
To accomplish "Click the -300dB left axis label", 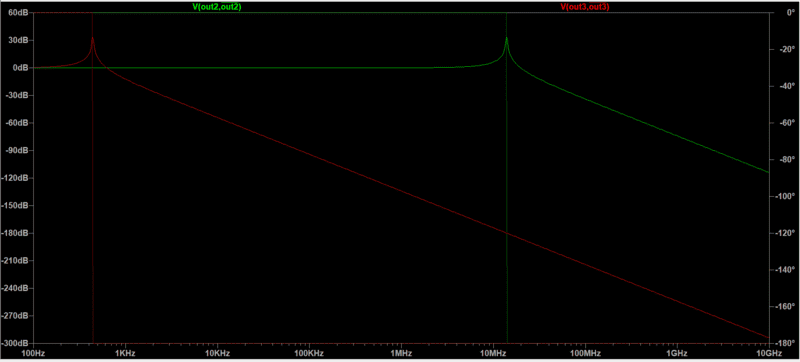I will [15, 343].
